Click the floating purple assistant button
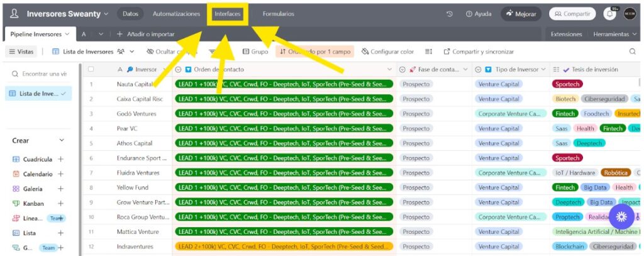644x256 pixels. (x=621, y=217)
